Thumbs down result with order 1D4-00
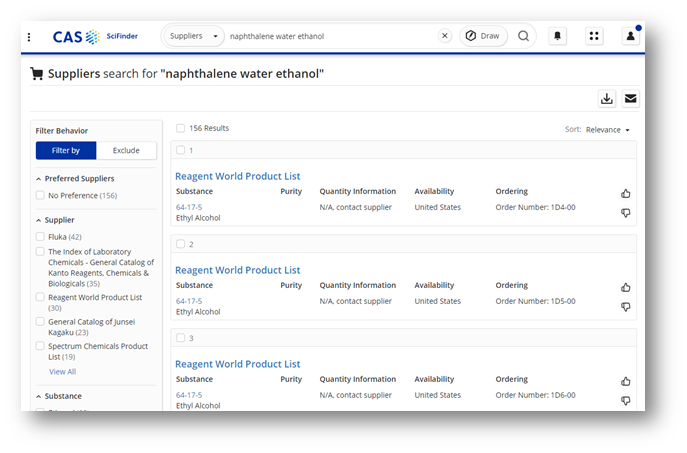 pyautogui.click(x=626, y=213)
